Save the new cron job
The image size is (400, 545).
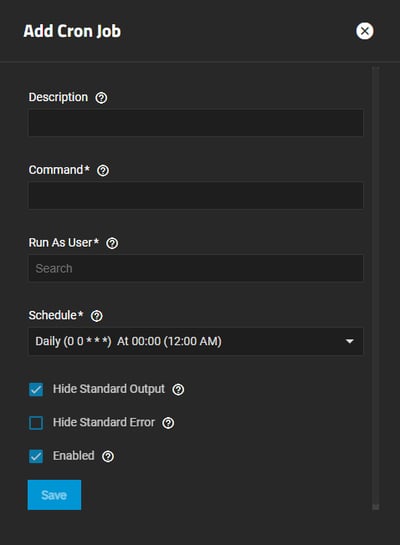[x=55, y=495]
